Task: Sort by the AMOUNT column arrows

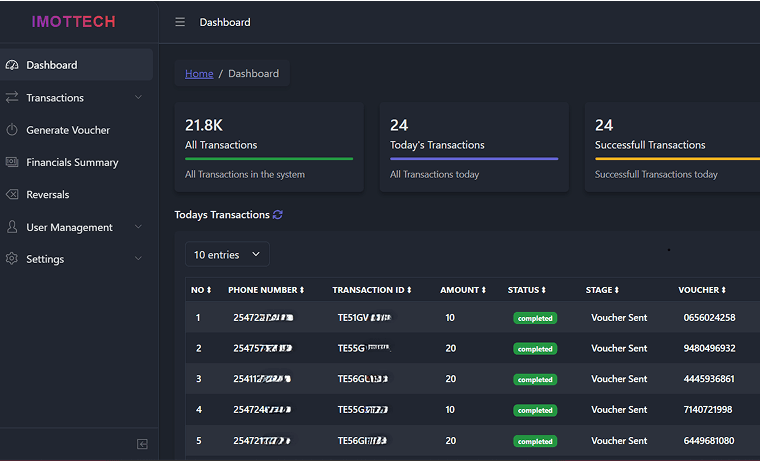Action: click(x=483, y=290)
